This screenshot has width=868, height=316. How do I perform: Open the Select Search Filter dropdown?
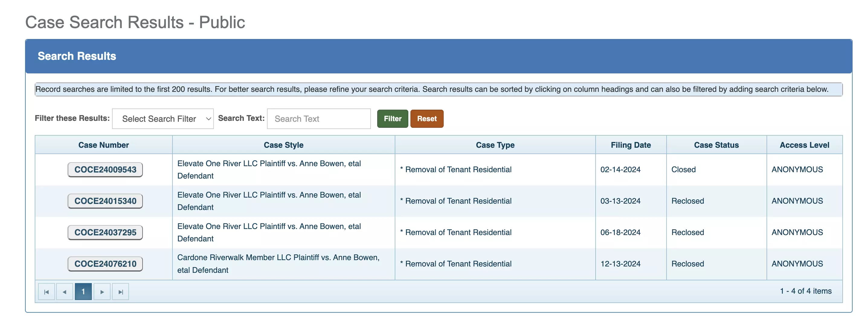tap(163, 119)
